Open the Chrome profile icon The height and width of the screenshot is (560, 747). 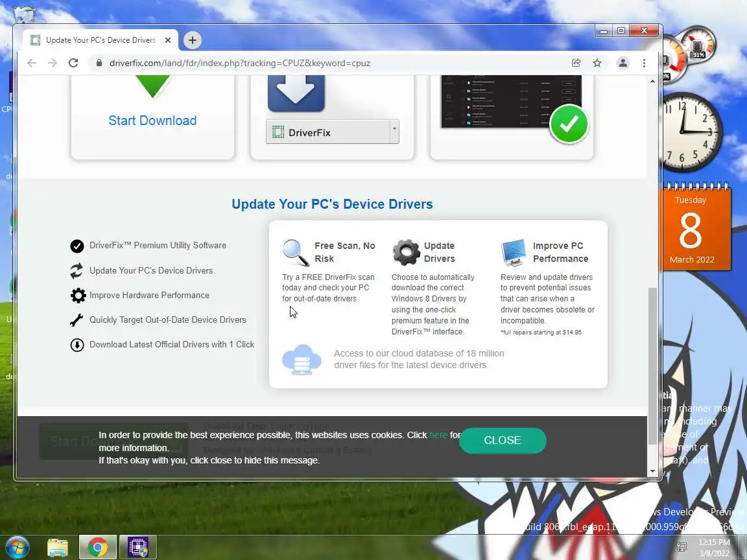[622, 63]
